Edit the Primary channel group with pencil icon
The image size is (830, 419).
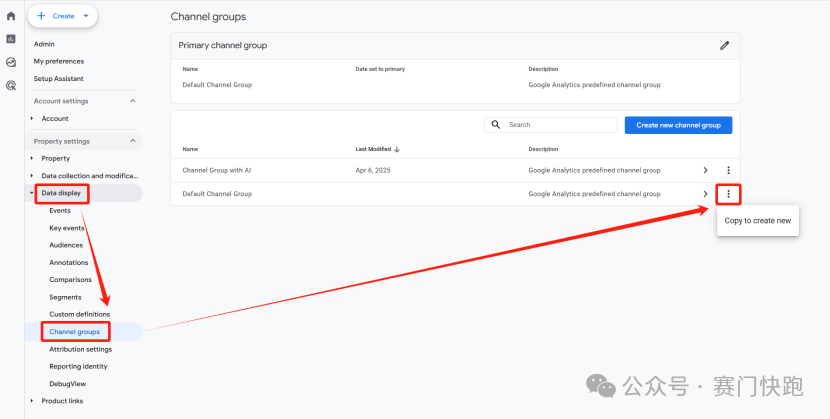coord(725,45)
